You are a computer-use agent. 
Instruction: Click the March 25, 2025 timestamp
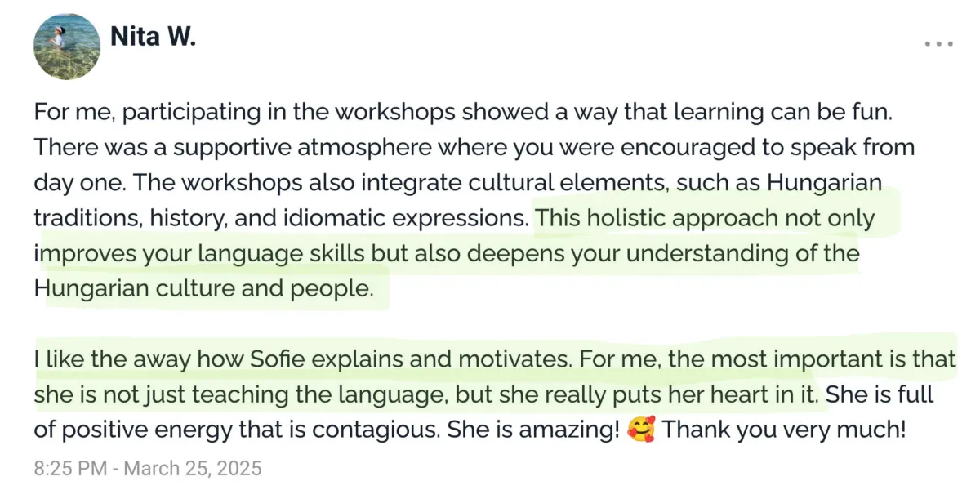pos(148,469)
